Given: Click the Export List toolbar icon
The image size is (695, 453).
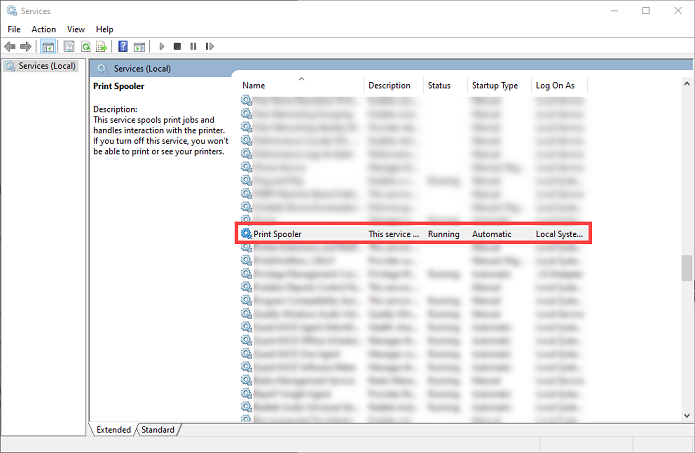Looking at the screenshot, I should [x=101, y=46].
